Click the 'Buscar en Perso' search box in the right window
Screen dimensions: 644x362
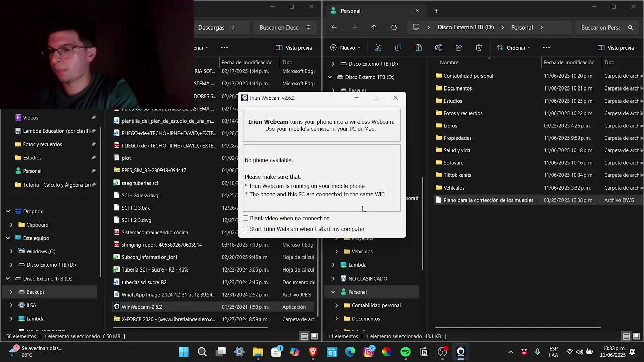(x=606, y=28)
